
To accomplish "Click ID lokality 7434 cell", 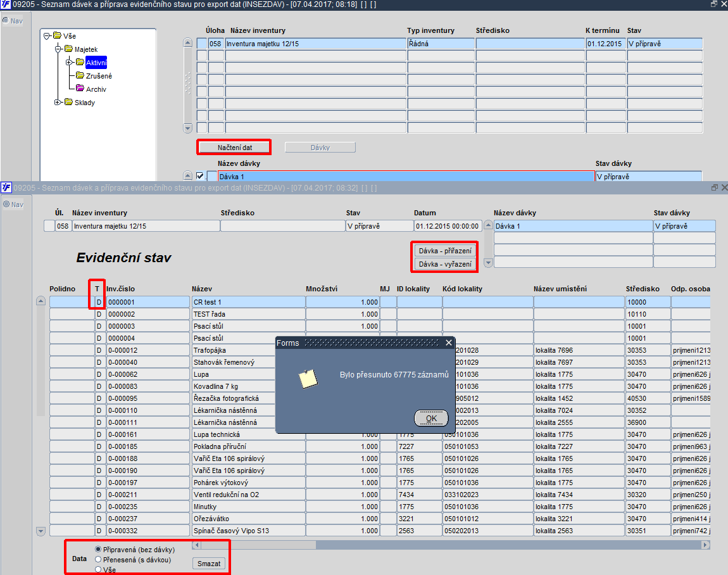I will tap(419, 495).
